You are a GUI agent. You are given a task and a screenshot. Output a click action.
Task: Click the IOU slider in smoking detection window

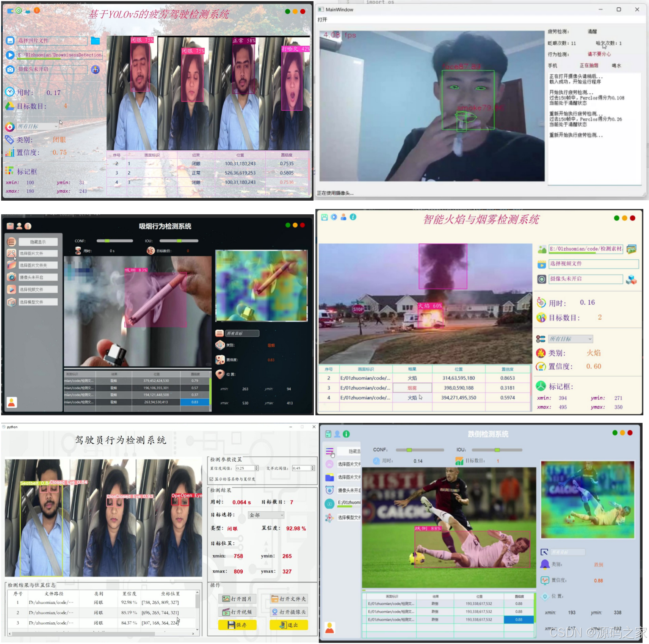[179, 241]
